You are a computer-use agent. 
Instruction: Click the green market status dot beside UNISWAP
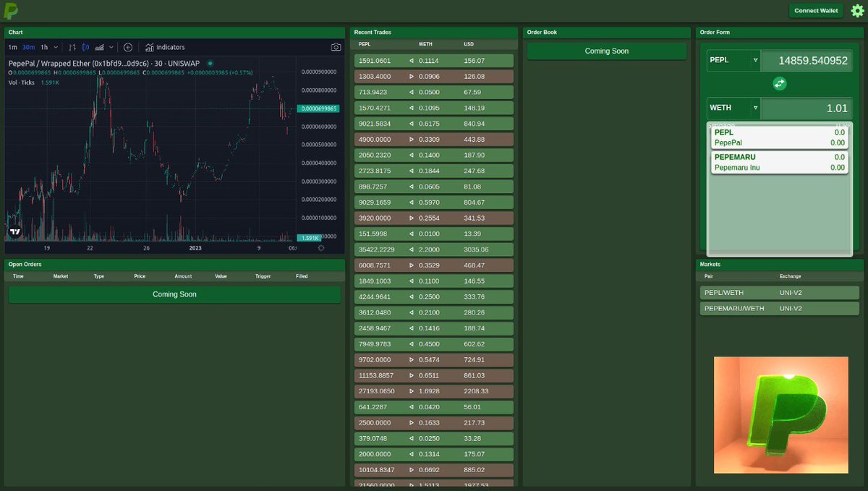(x=210, y=63)
